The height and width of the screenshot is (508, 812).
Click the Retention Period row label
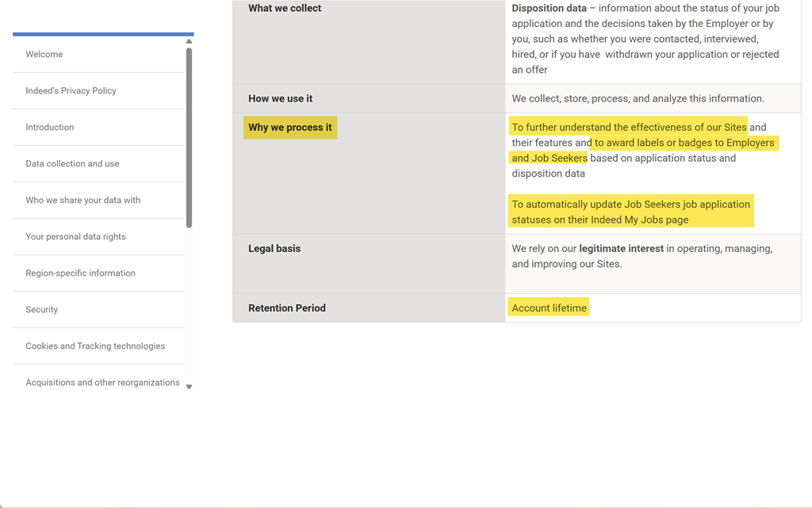(x=286, y=308)
